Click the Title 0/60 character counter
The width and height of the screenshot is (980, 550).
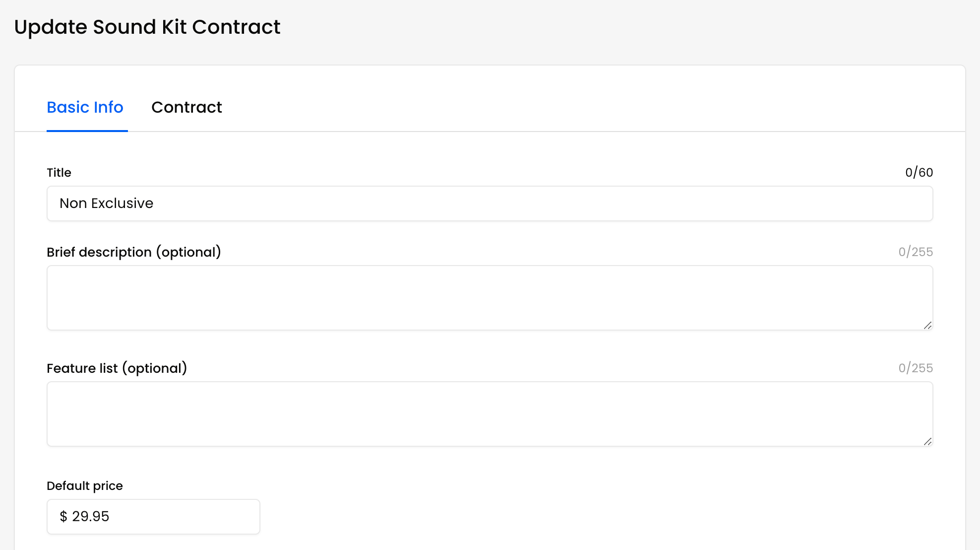pos(919,173)
